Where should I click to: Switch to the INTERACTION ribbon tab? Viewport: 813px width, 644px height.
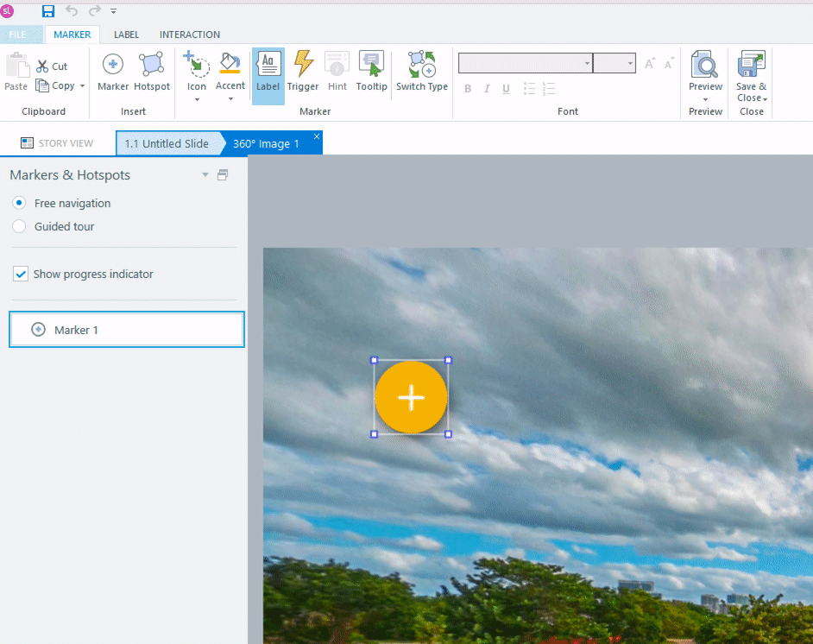(x=190, y=35)
